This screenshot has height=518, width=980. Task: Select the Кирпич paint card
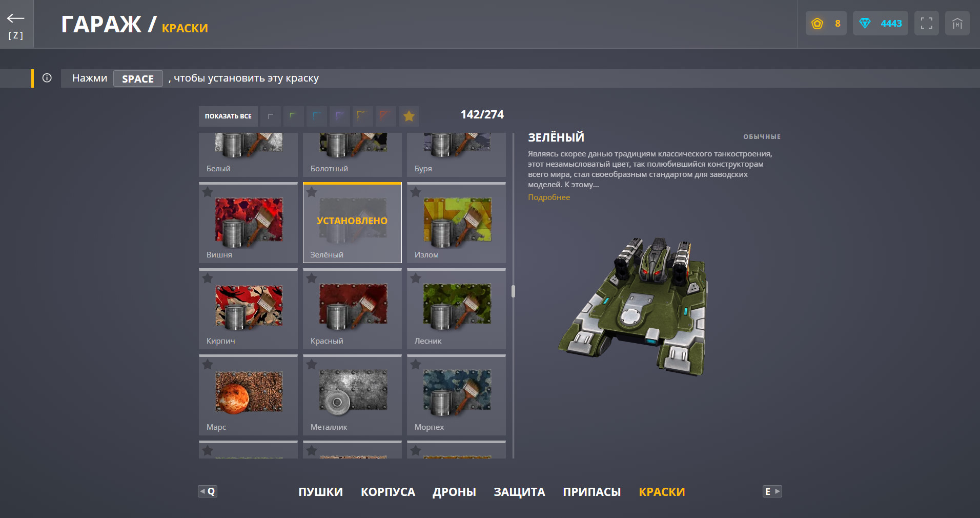pyautogui.click(x=248, y=309)
